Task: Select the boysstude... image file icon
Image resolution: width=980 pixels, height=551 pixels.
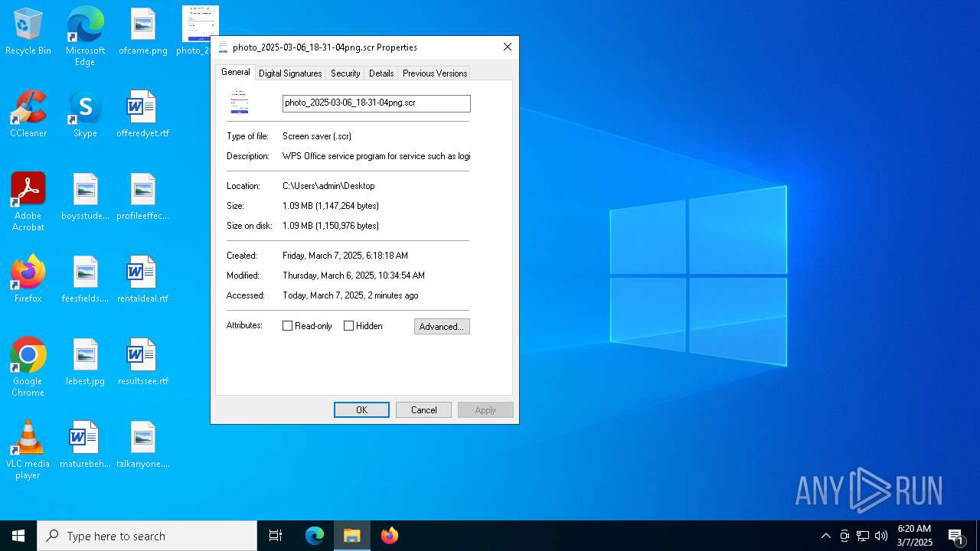Action: (85, 197)
